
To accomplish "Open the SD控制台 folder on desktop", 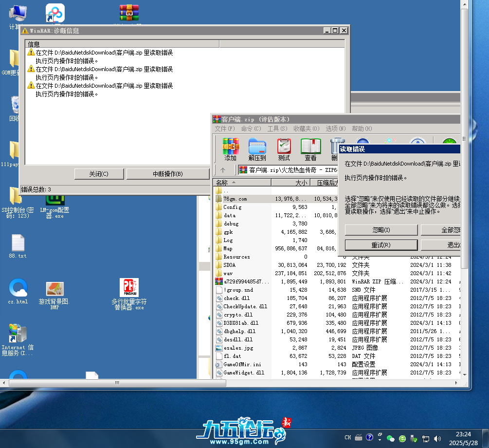I will click(17, 202).
